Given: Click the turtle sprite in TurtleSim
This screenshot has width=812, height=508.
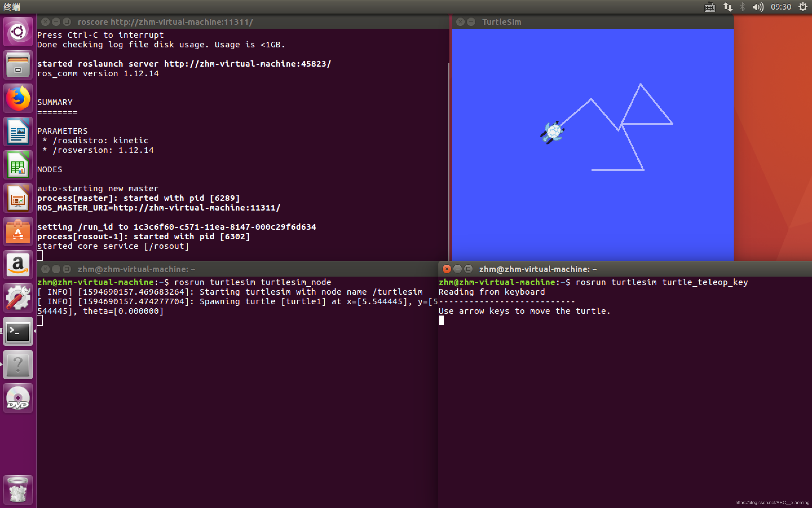Looking at the screenshot, I should [552, 132].
